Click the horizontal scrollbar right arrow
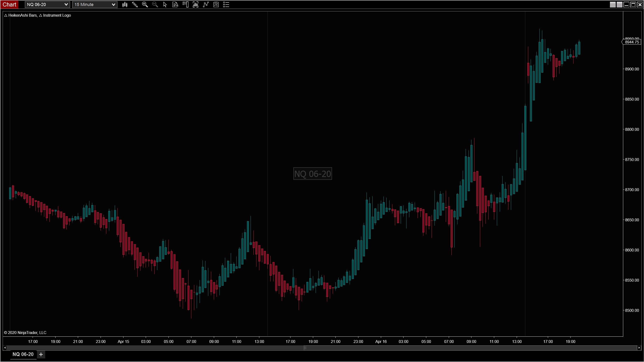 [639, 348]
